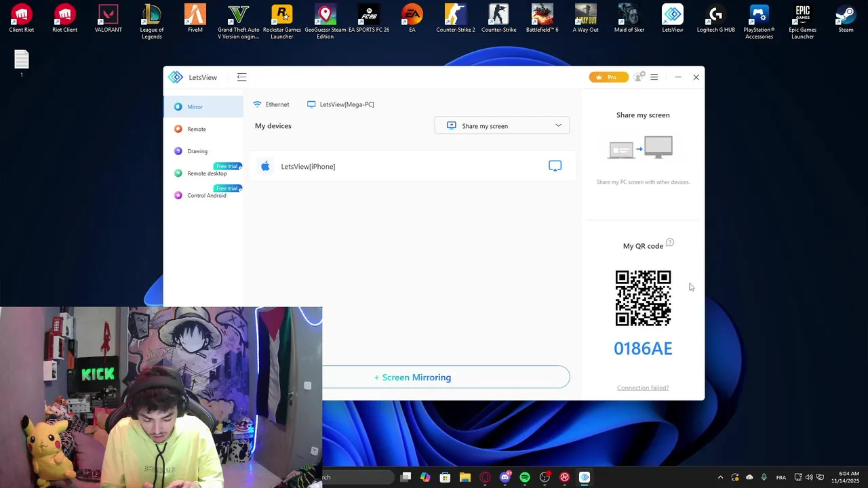Open the Drawing section
Screen dimensions: 868x488
[203, 151]
